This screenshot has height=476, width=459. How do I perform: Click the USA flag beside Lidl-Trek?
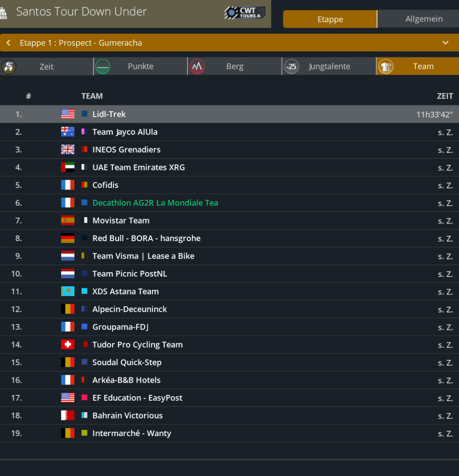(68, 114)
